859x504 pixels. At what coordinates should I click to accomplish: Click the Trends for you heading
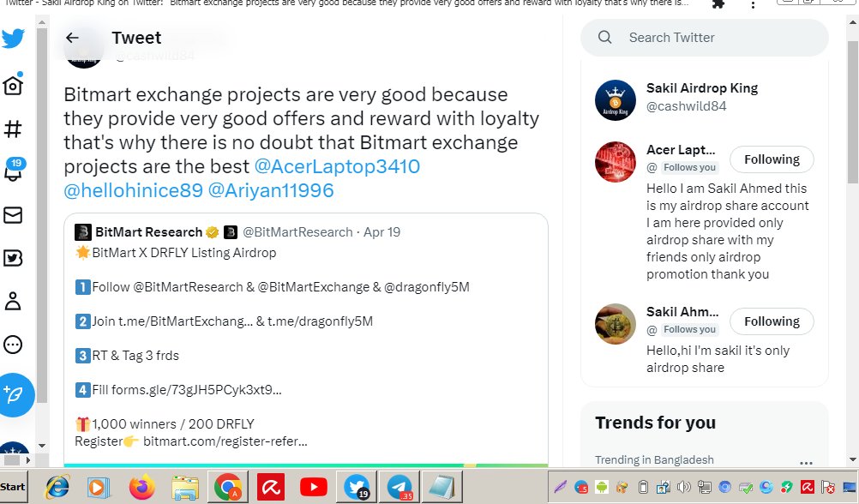[x=655, y=423]
